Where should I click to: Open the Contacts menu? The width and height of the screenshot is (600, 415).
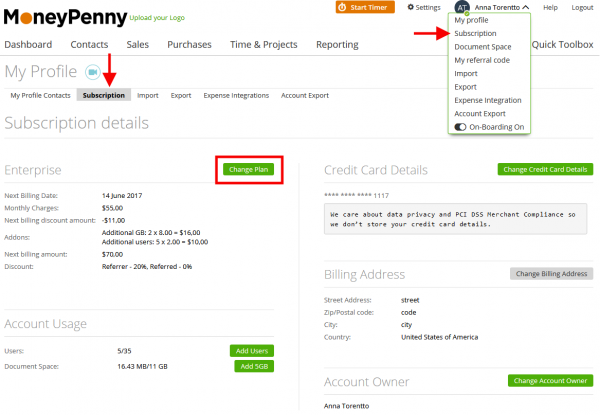tap(89, 44)
